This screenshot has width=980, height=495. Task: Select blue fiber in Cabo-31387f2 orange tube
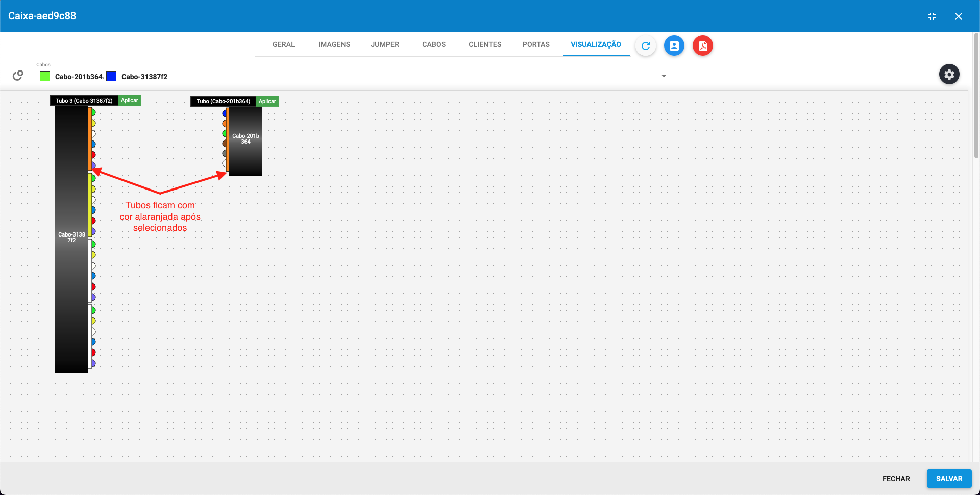click(x=93, y=144)
